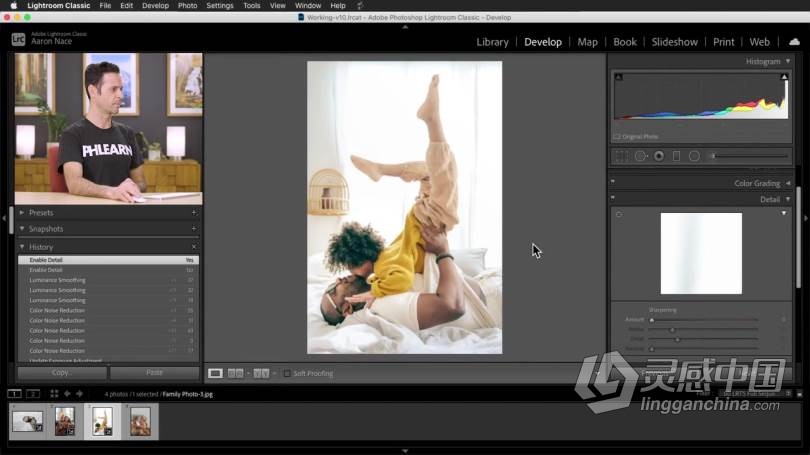Select main window display button 1

(14, 394)
